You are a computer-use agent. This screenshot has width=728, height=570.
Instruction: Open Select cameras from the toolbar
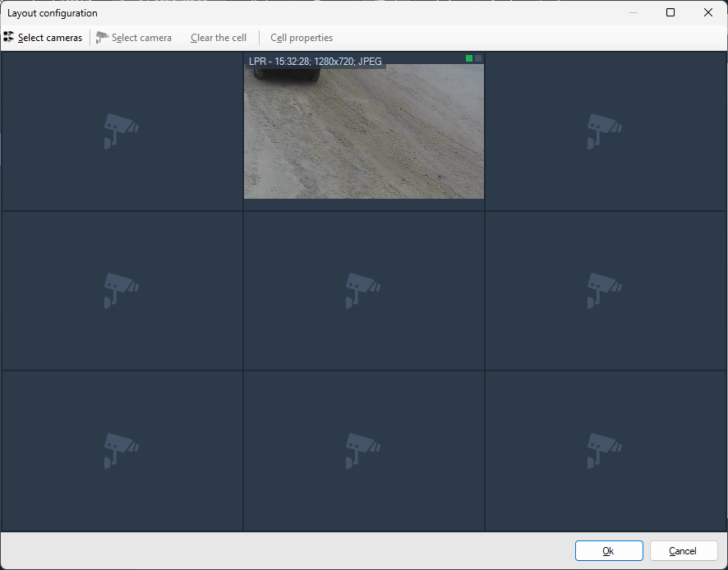pos(49,38)
